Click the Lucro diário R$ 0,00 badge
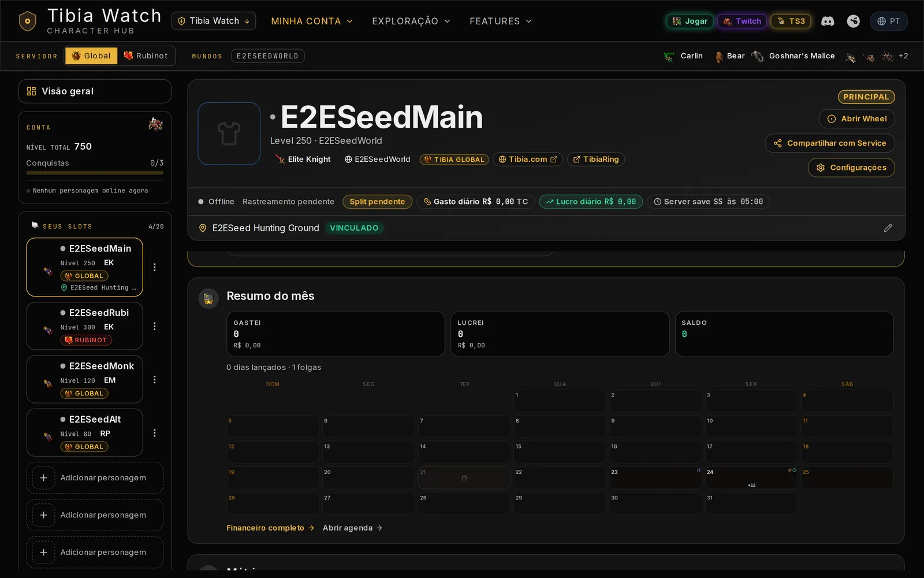The width and height of the screenshot is (924, 578). (591, 202)
